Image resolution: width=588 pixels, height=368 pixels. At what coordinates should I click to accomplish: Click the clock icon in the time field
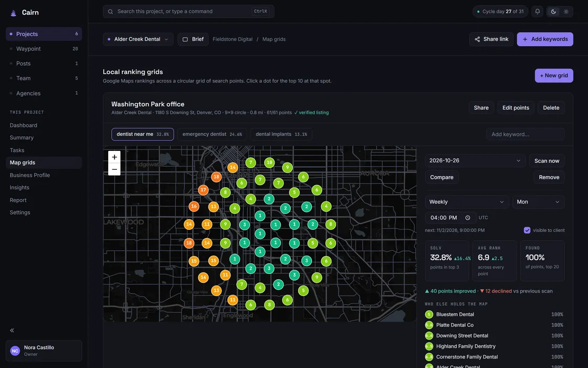(x=468, y=218)
